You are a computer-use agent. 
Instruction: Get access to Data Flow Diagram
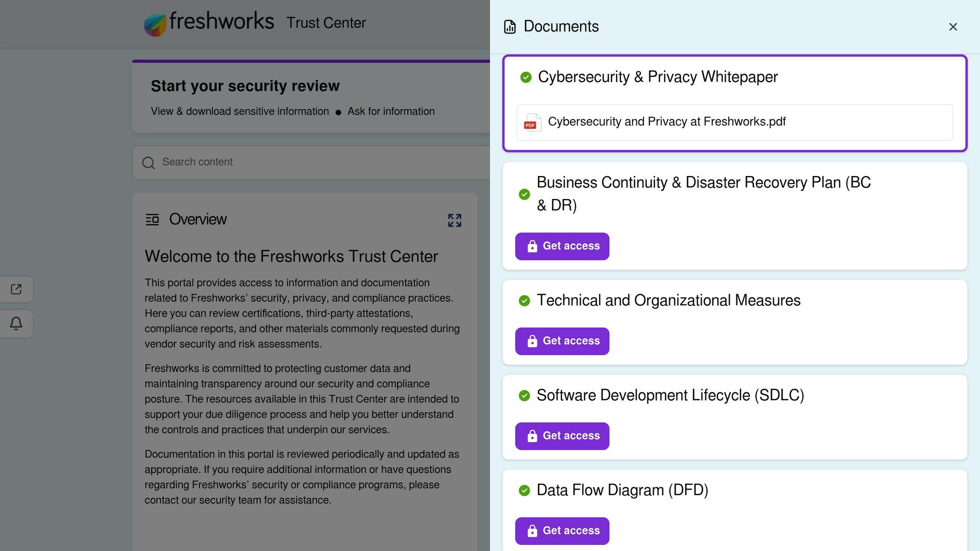tap(562, 530)
